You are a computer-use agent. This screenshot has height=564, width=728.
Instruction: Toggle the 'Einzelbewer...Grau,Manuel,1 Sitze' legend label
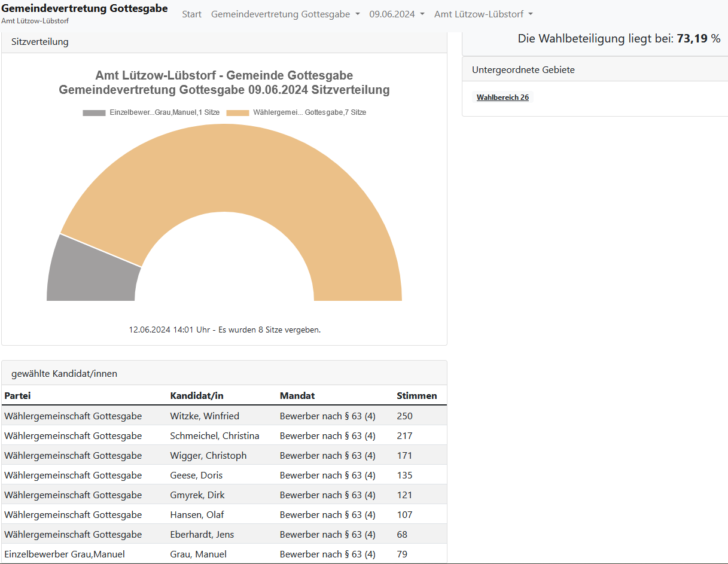click(x=165, y=112)
